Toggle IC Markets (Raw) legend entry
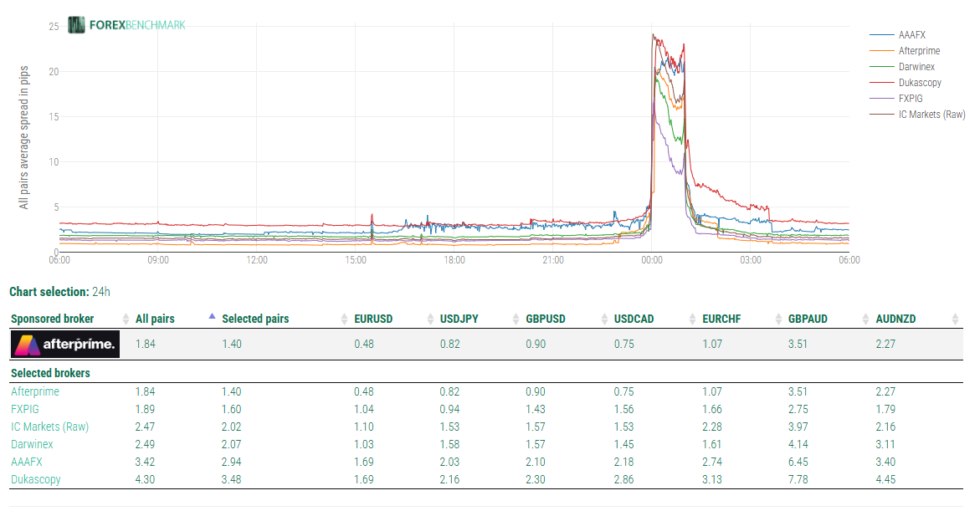The image size is (980, 511). 917,115
